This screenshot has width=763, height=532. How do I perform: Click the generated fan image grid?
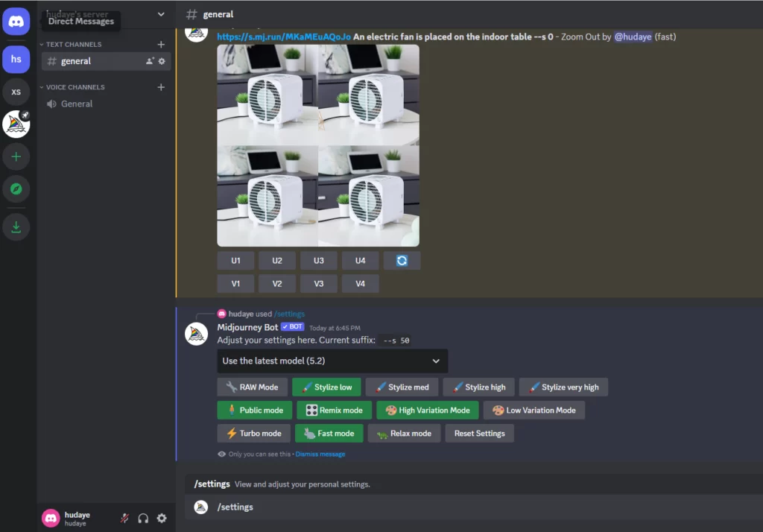[318, 145]
